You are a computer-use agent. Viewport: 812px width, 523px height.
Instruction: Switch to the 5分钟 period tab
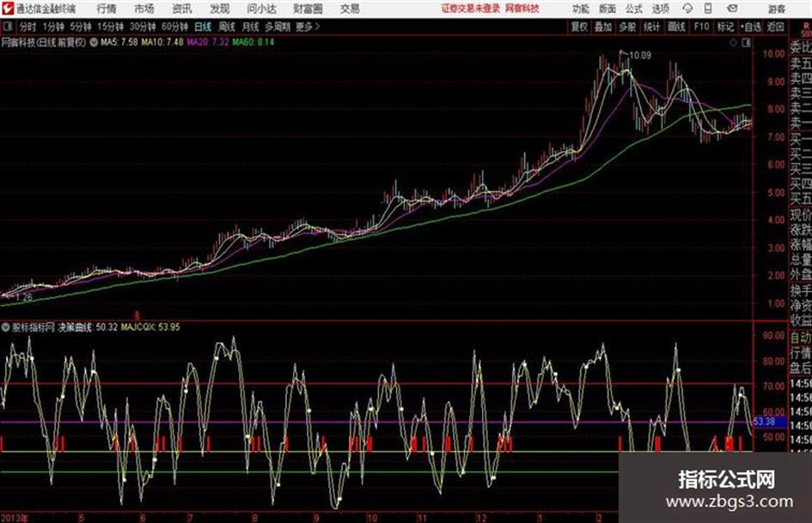coord(81,27)
